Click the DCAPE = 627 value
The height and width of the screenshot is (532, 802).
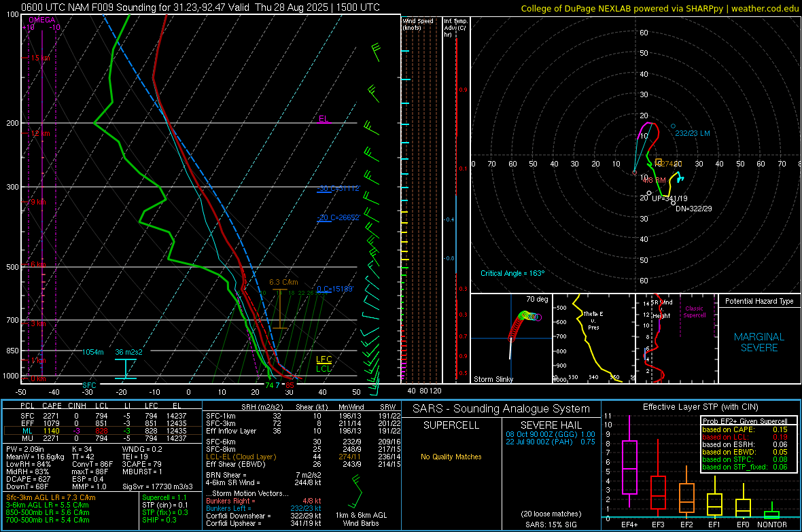click(x=28, y=479)
